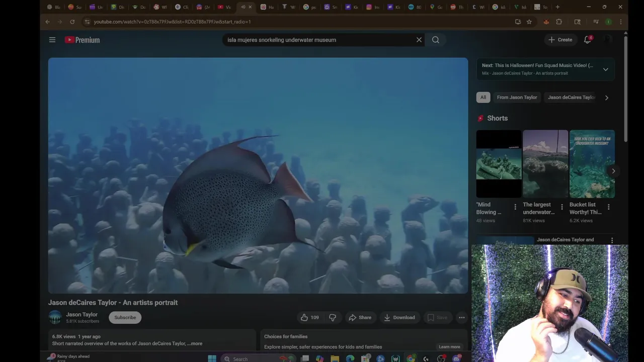The width and height of the screenshot is (644, 362).
Task: Click the browser address bar URL
Action: (172, 22)
